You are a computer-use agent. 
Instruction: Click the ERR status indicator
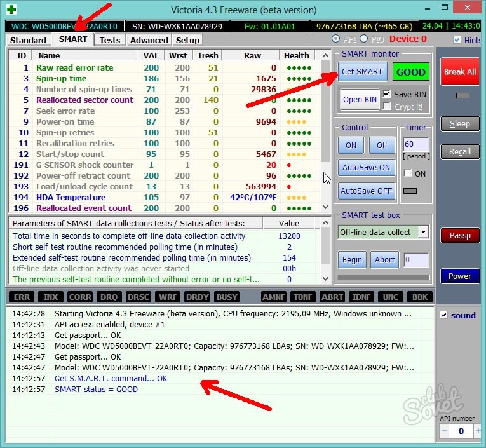tap(22, 297)
